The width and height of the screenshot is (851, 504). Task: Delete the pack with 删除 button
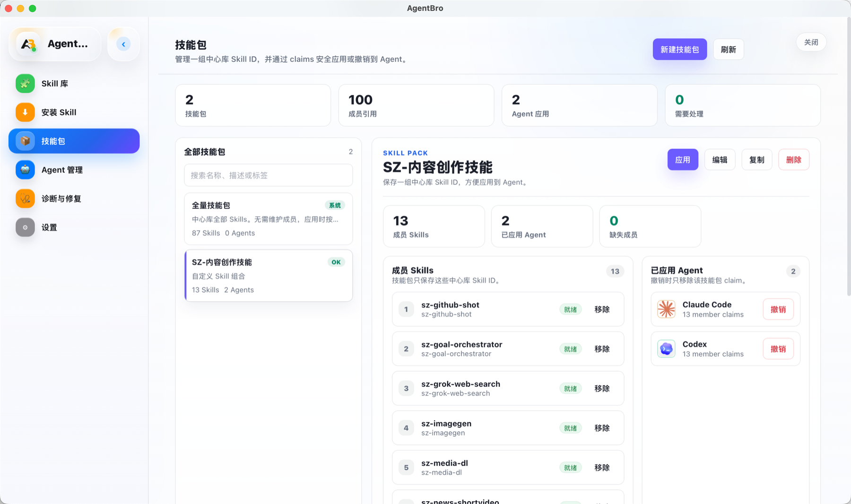pyautogui.click(x=794, y=160)
